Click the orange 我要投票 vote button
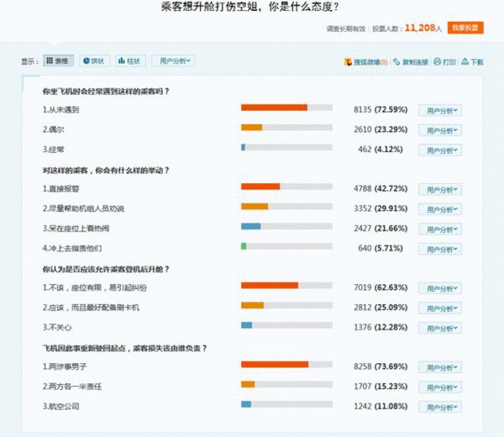 pyautogui.click(x=465, y=28)
